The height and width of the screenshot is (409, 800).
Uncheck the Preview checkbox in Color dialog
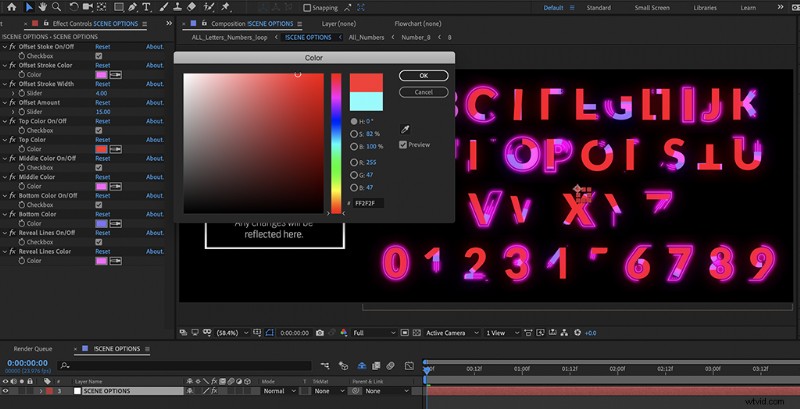pos(403,145)
